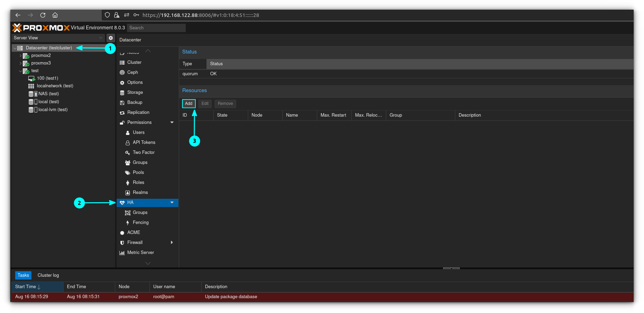
Task: Click the Ceph icon
Action: (x=122, y=72)
